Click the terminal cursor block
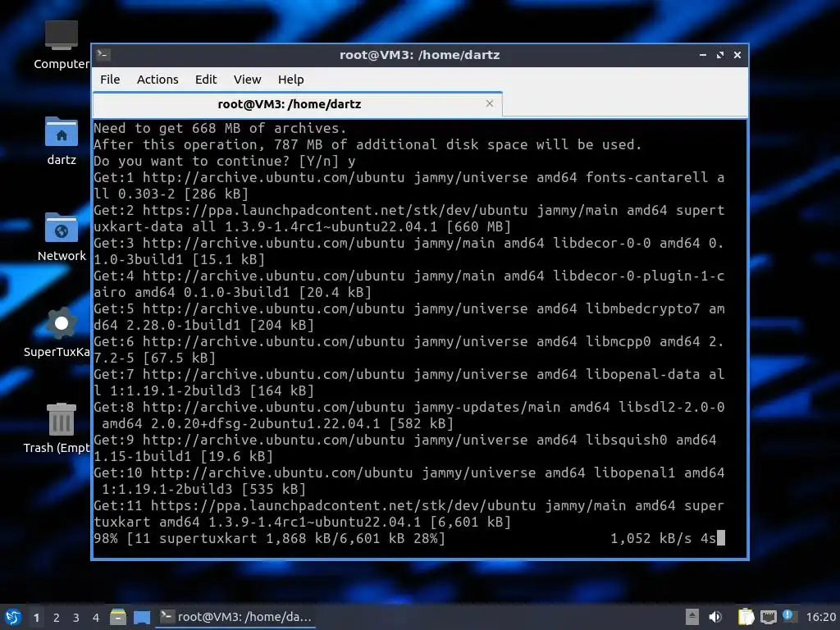 point(721,538)
